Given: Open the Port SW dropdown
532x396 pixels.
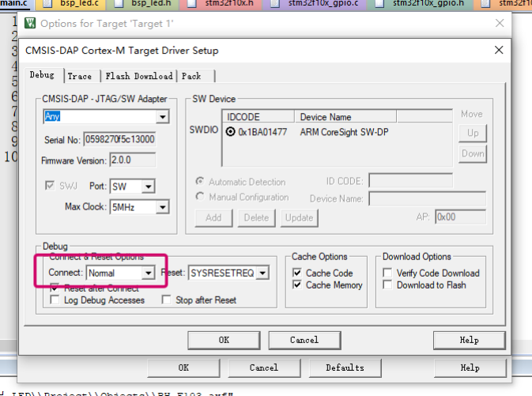Looking at the screenshot, I should pyautogui.click(x=149, y=187).
